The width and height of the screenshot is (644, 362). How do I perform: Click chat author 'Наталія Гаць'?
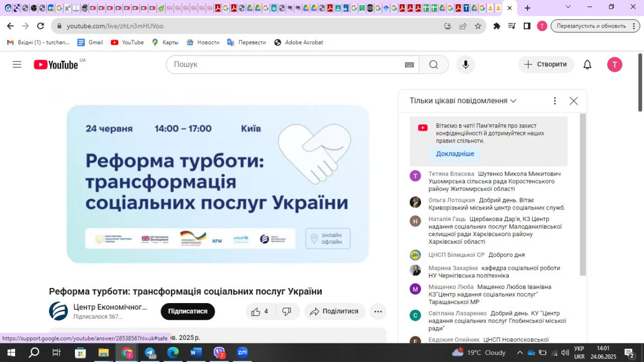coord(447,219)
